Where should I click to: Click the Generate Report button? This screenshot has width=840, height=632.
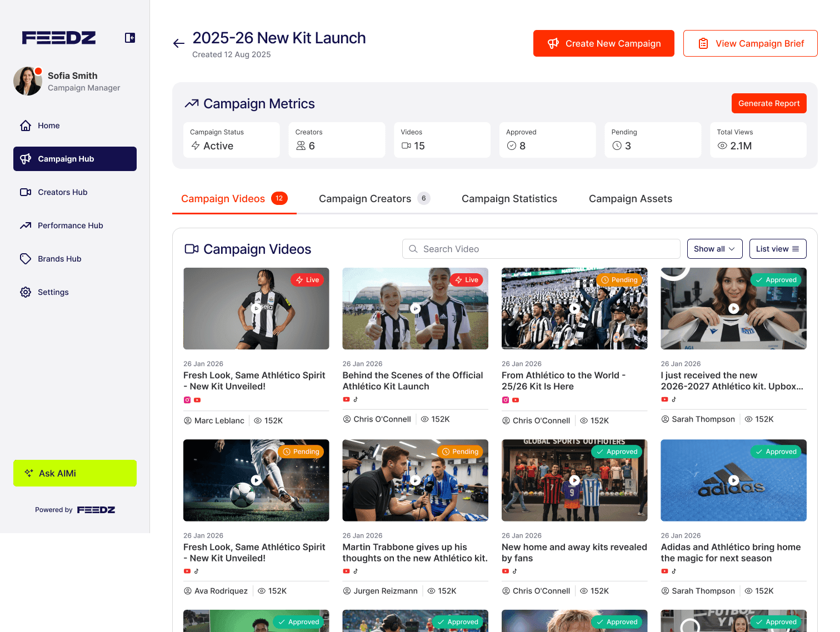click(x=769, y=103)
